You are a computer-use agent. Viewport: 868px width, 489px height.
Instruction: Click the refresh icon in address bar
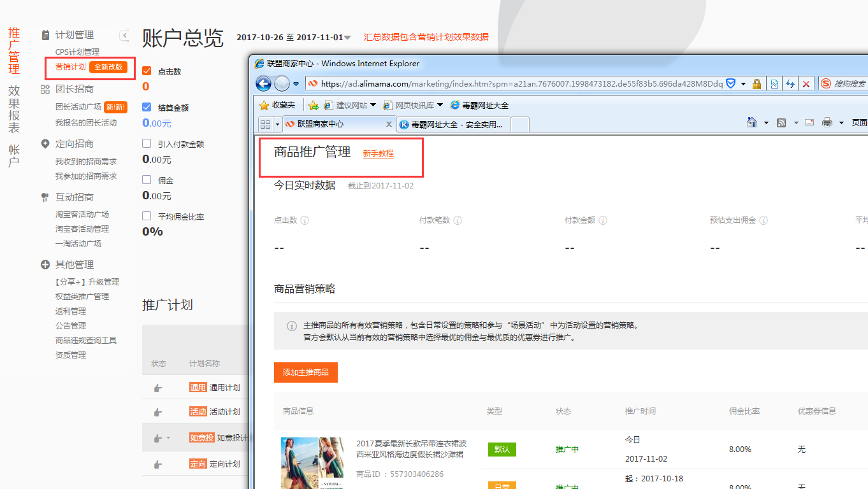tap(790, 84)
